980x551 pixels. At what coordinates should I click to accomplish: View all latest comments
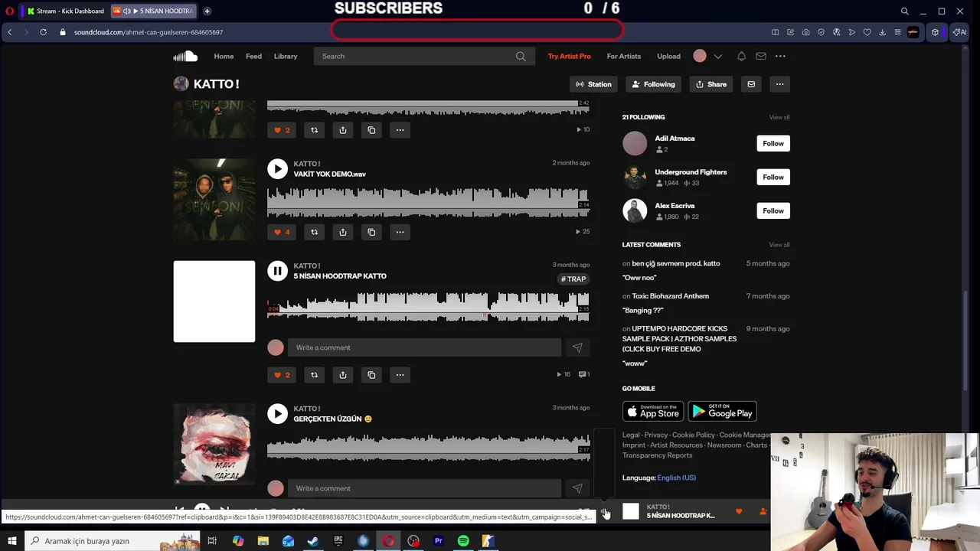coord(779,245)
